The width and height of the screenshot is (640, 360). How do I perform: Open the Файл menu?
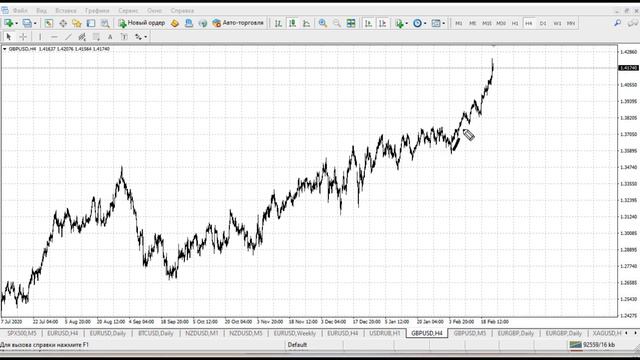pyautogui.click(x=20, y=11)
